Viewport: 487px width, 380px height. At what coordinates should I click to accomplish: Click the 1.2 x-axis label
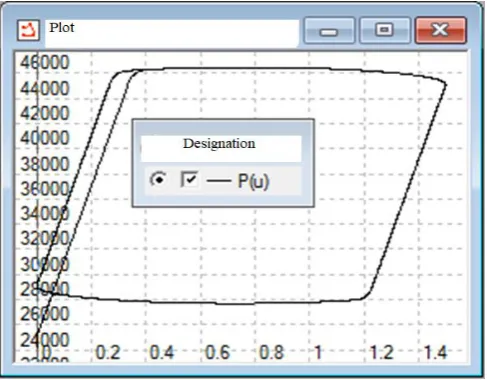point(381,352)
